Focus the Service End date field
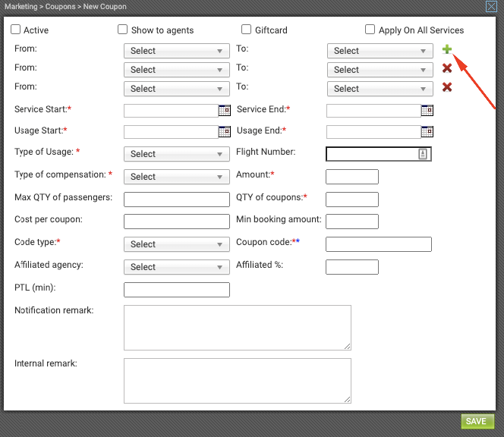The image size is (504, 437). [373, 111]
